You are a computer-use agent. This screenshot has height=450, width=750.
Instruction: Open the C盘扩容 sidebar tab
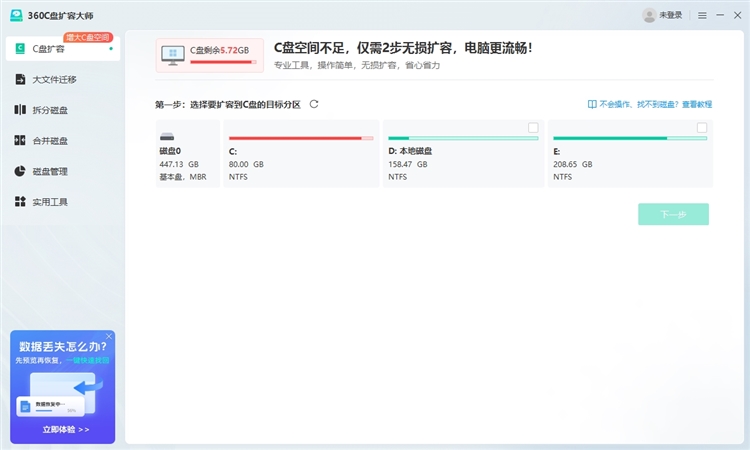pos(63,49)
